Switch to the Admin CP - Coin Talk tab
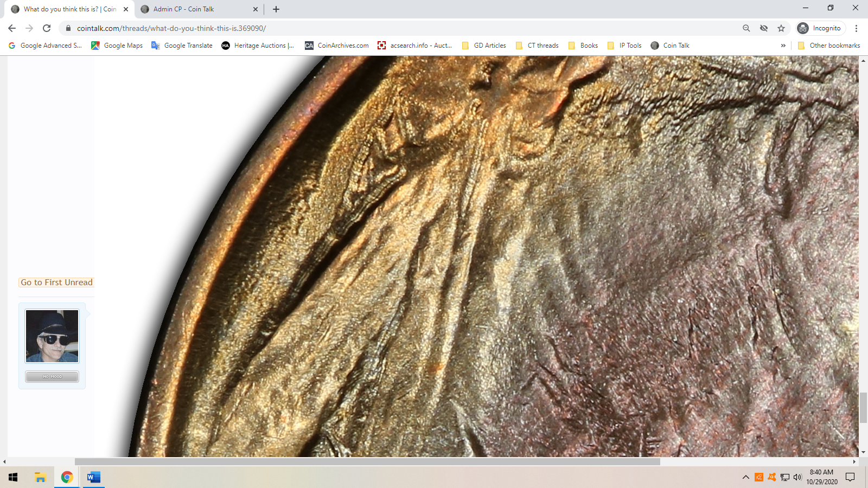 [x=195, y=9]
